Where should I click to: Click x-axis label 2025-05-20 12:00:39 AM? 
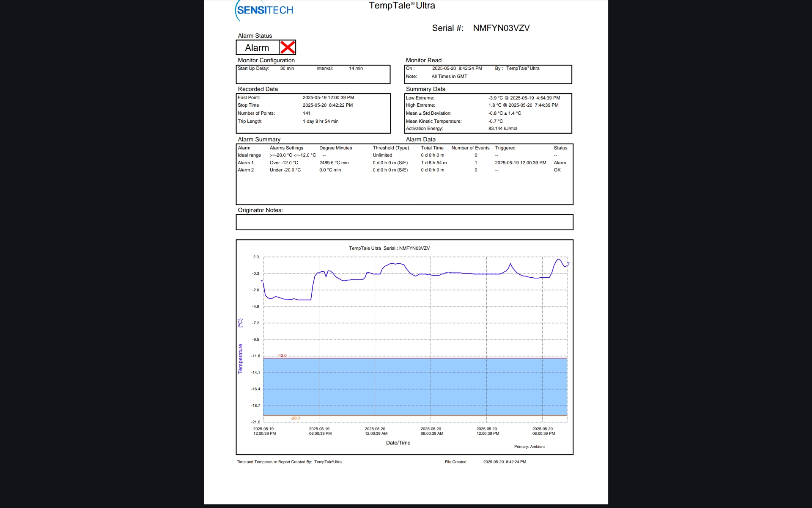tap(376, 431)
